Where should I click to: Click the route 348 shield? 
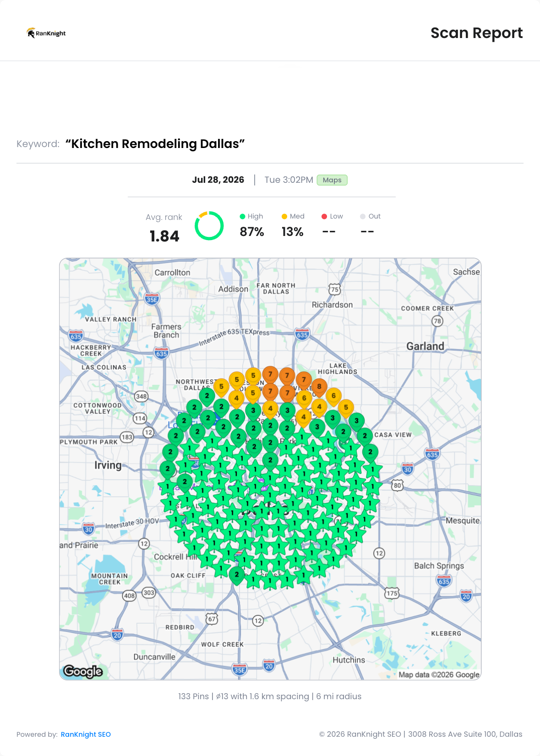tap(141, 396)
